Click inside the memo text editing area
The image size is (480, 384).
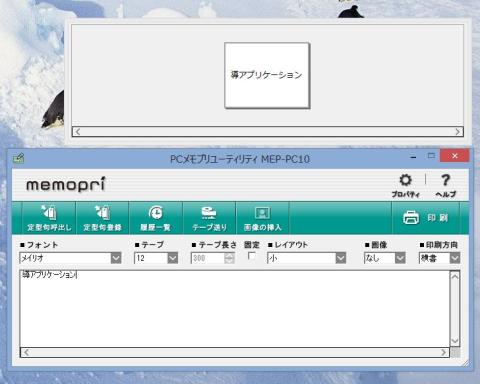[235, 309]
